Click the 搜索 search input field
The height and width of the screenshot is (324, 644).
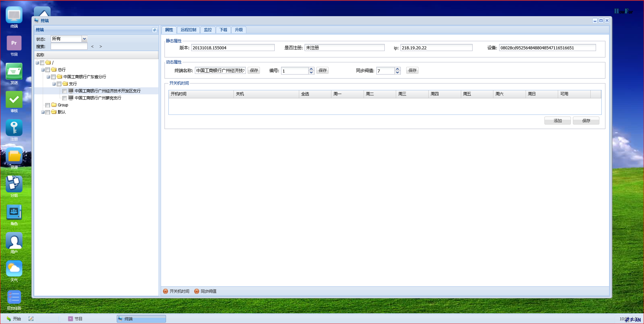tap(69, 47)
